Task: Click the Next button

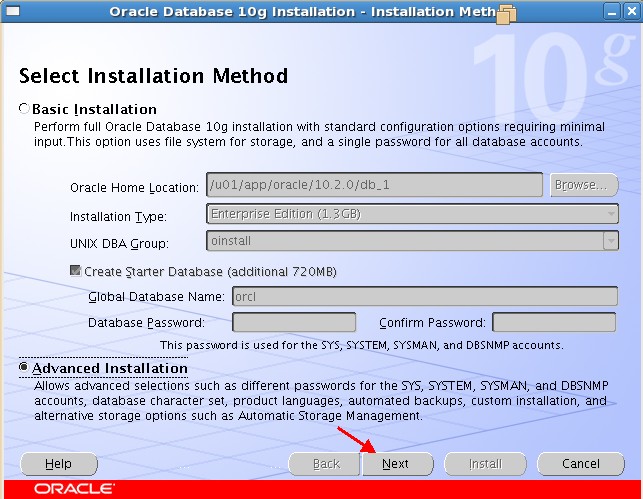Action: pyautogui.click(x=397, y=464)
